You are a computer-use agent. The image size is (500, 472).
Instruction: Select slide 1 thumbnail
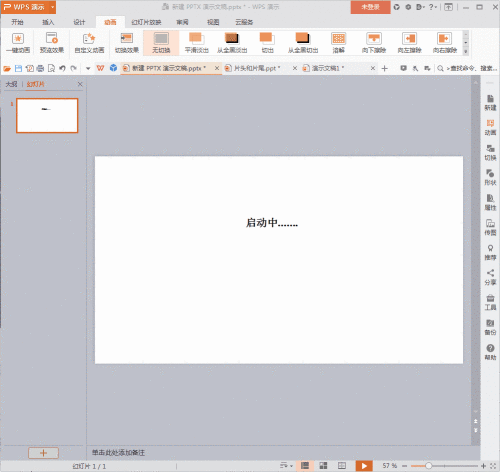coord(47,116)
